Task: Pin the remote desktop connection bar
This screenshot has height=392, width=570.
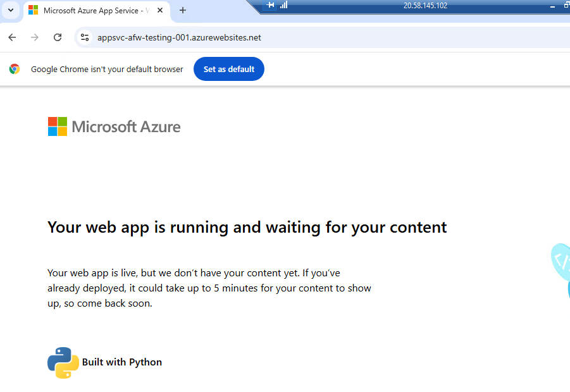Action: [271, 5]
